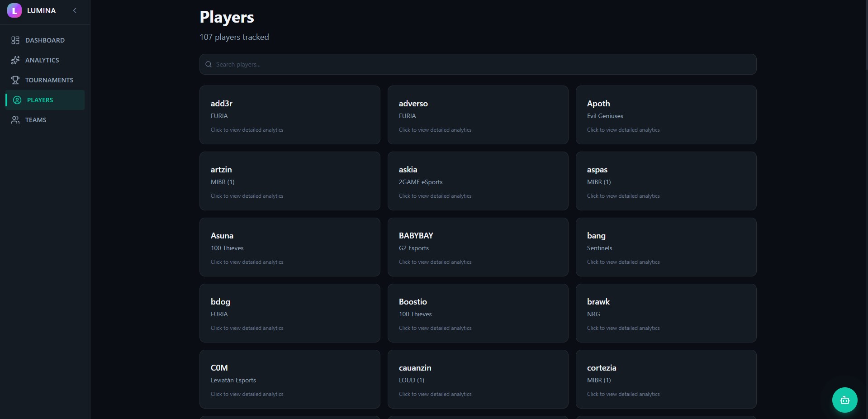Go to the Dashboard menu item
Image resolution: width=868 pixels, height=419 pixels.
point(45,40)
